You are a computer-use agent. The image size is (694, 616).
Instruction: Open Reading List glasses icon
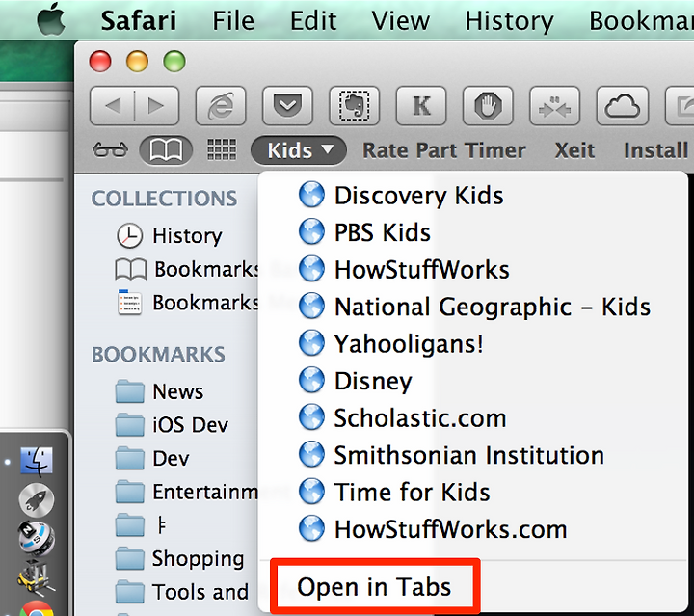[110, 150]
